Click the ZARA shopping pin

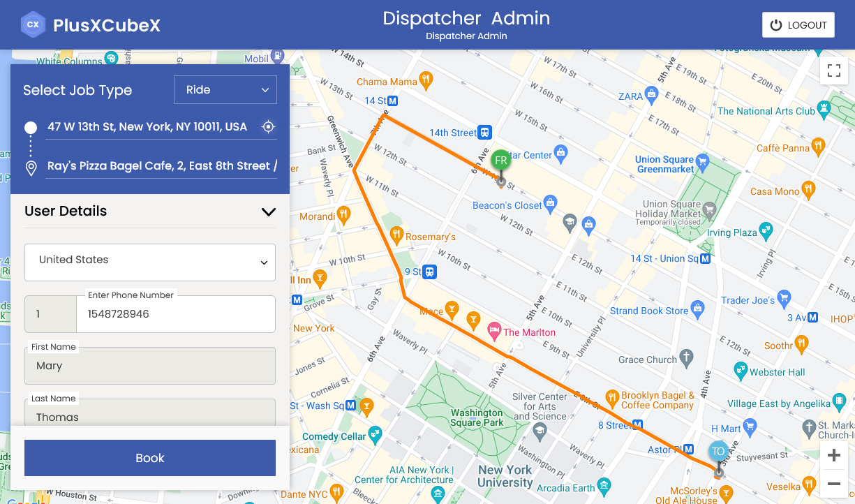point(652,94)
